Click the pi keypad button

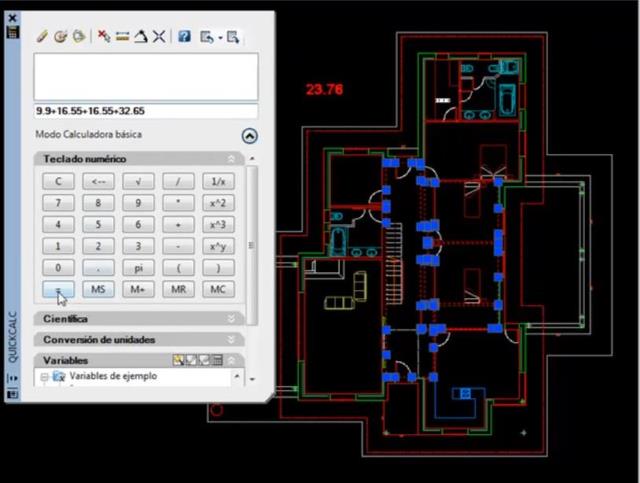pos(138,268)
